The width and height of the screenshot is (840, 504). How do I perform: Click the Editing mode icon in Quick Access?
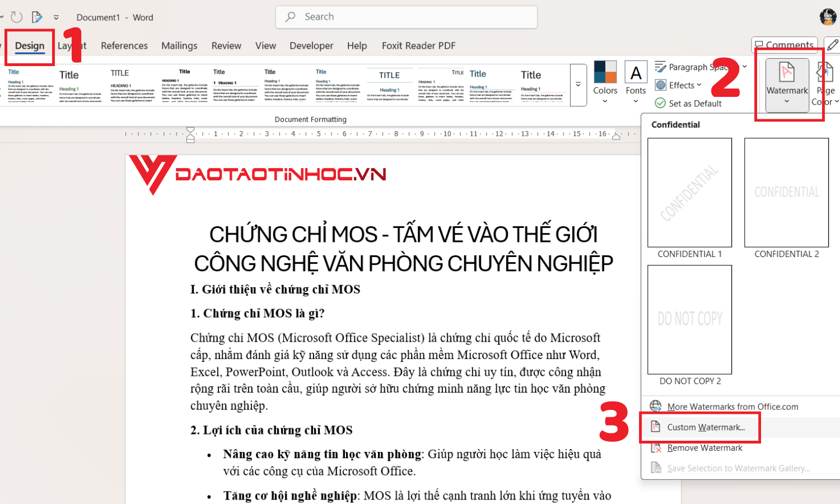click(x=36, y=17)
